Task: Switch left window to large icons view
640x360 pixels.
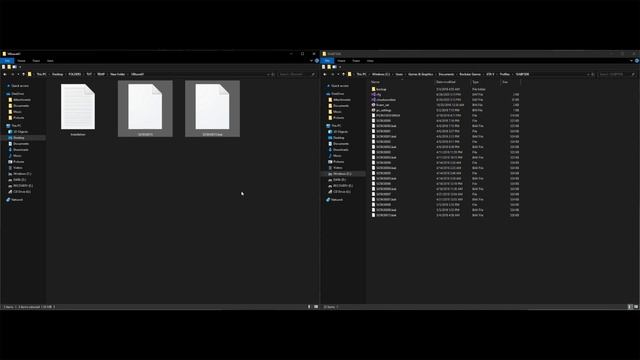Action: pos(316,307)
